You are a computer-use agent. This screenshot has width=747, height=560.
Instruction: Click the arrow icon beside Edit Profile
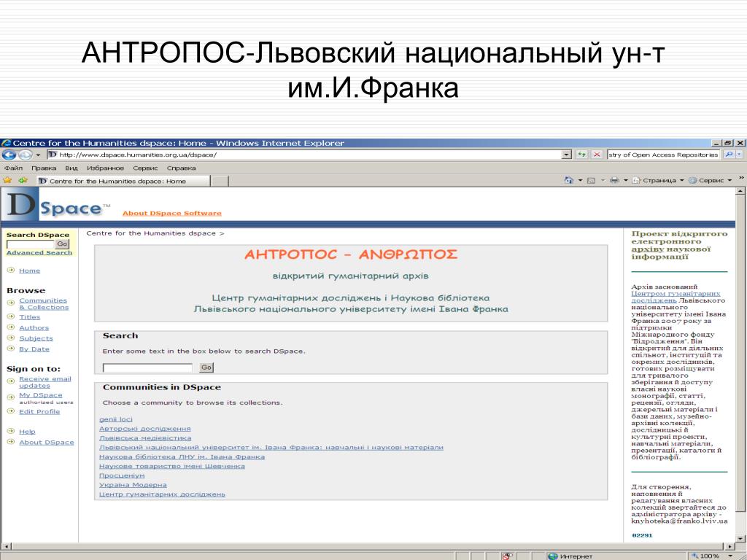click(11, 411)
